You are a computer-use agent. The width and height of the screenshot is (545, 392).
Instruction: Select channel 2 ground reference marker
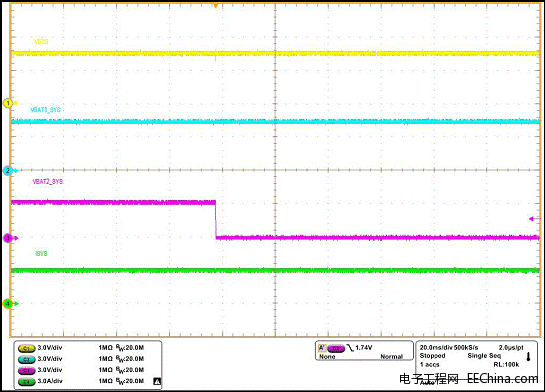9,171
